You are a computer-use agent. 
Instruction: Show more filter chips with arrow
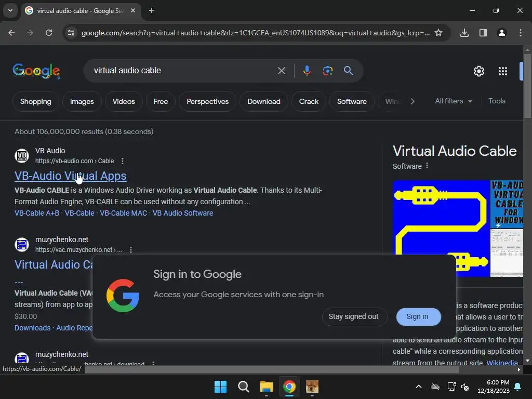tap(412, 101)
